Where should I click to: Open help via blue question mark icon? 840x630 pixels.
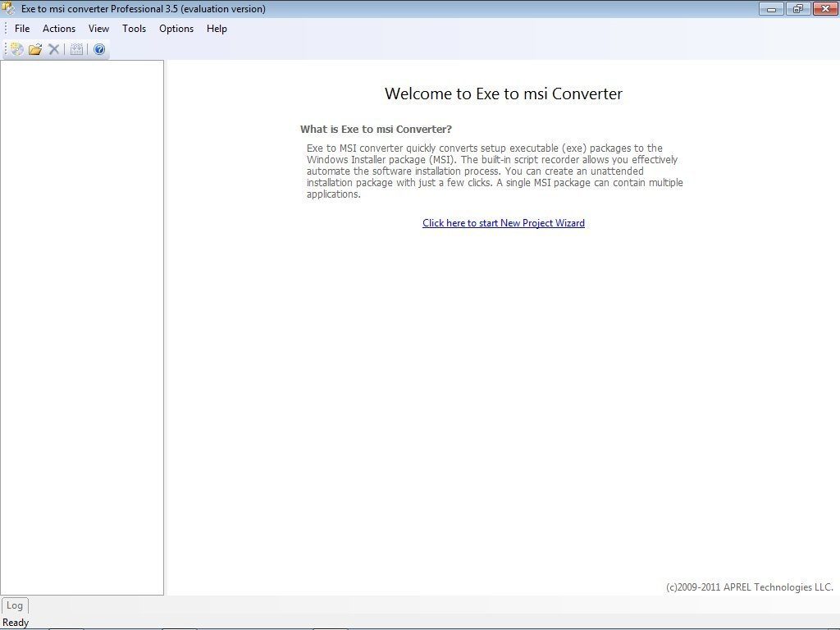(x=99, y=49)
